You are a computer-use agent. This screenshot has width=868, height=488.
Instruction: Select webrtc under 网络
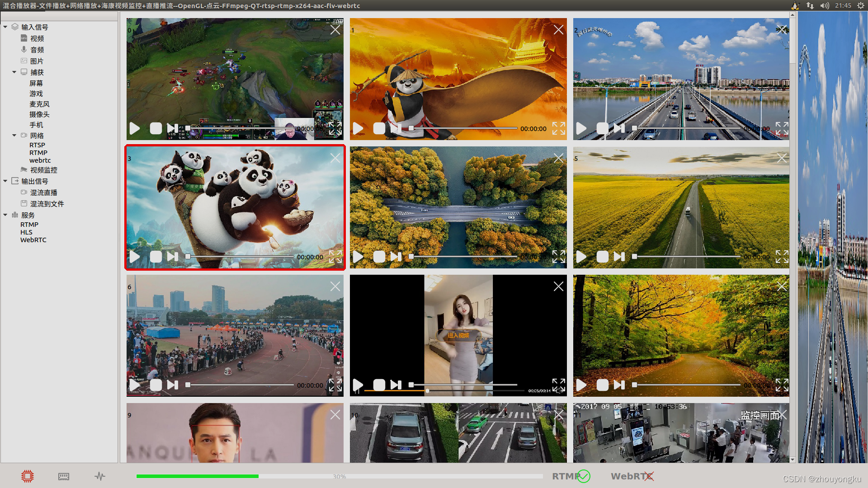[40, 160]
